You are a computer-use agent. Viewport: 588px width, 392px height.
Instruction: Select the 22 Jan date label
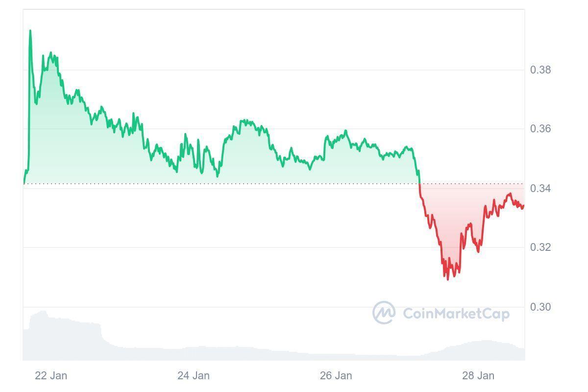51,376
